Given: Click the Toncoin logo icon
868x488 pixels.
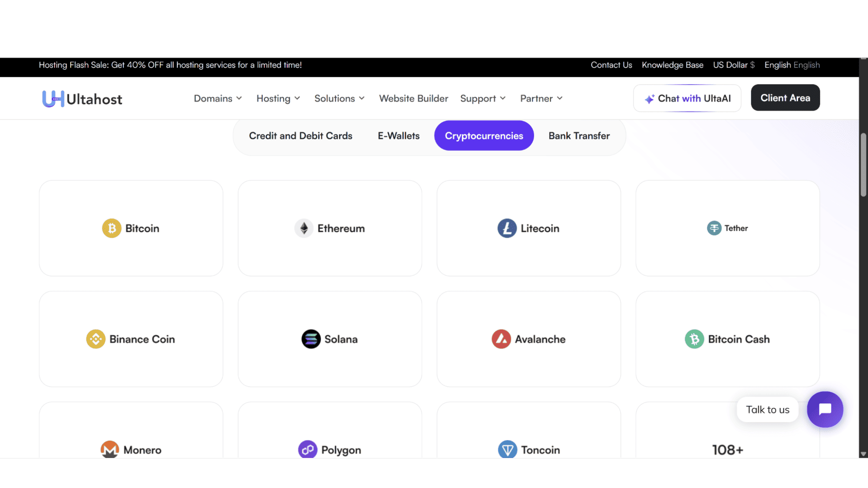Looking at the screenshot, I should (x=507, y=449).
